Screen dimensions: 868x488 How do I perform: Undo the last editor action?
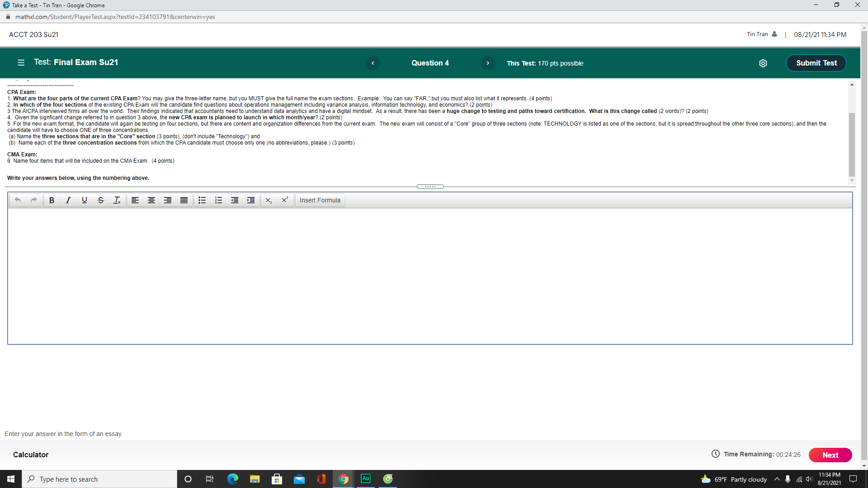click(17, 200)
